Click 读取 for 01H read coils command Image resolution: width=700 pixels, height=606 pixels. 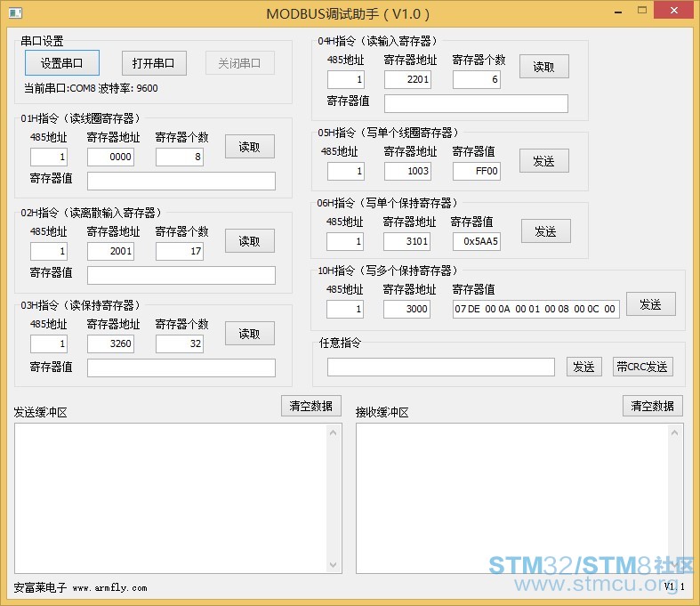[x=250, y=147]
